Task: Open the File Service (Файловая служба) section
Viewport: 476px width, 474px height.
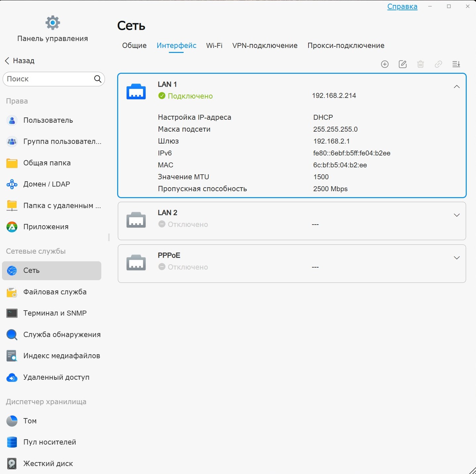Action: [x=55, y=292]
